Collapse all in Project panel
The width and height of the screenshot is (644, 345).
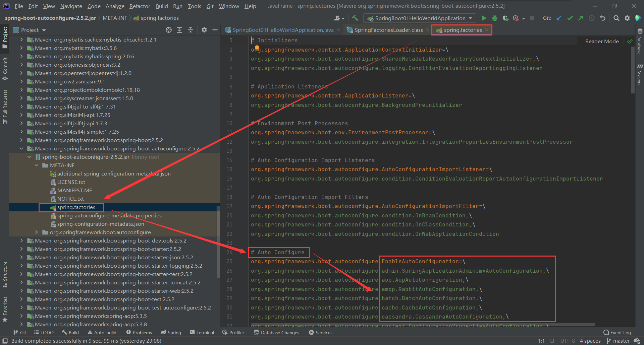pos(191,30)
